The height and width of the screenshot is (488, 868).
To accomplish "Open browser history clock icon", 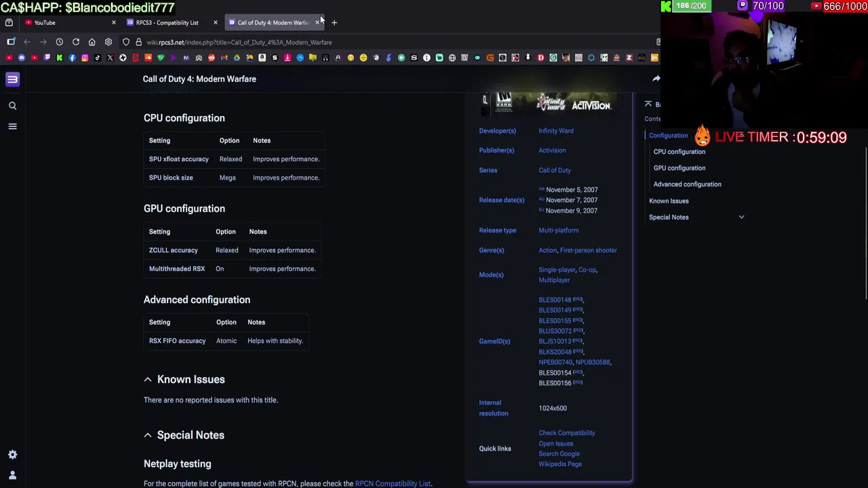I will pyautogui.click(x=60, y=42).
